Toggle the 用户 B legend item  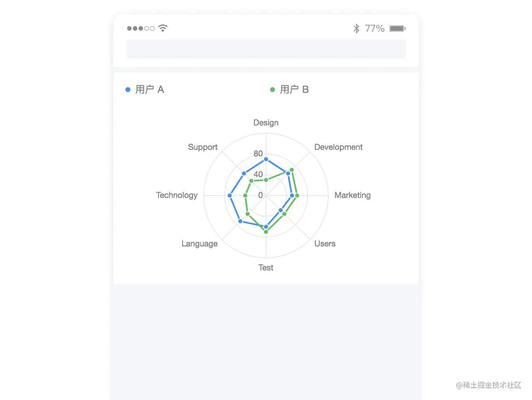point(290,90)
